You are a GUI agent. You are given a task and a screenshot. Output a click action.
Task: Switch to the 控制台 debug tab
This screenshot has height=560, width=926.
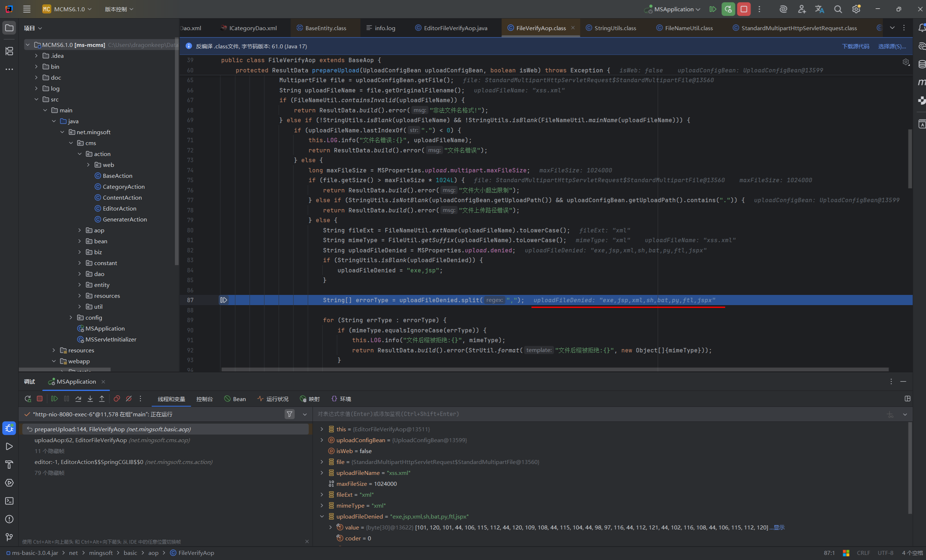(204, 399)
